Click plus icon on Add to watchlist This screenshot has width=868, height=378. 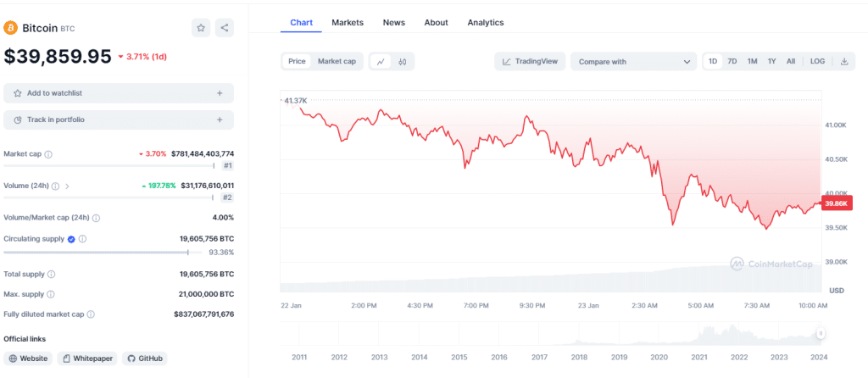click(220, 93)
